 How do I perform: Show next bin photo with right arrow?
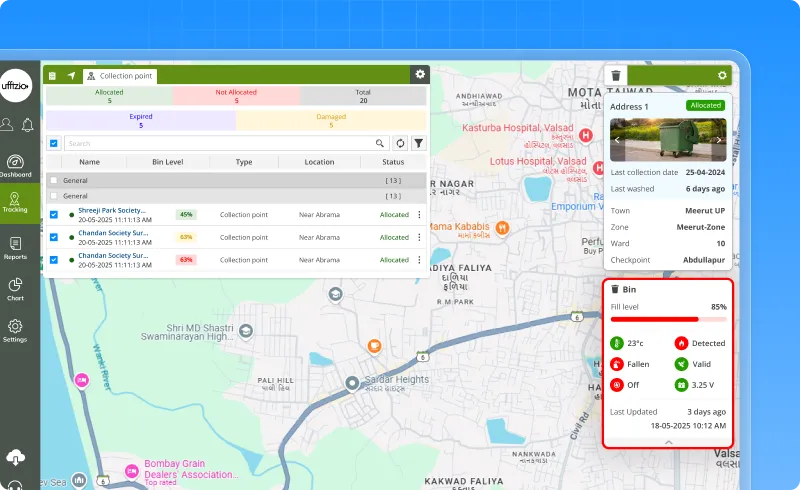pyautogui.click(x=719, y=141)
